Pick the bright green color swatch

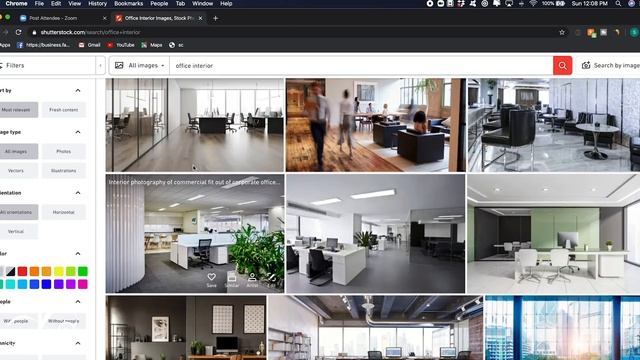[83, 271]
